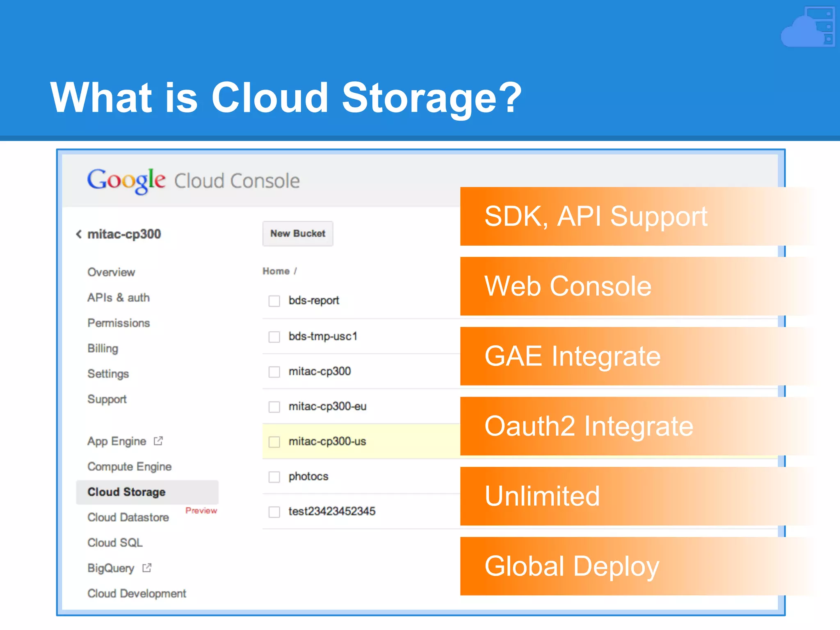Open APIs & auth in the sidebar
This screenshot has height=630, width=840.
click(119, 298)
